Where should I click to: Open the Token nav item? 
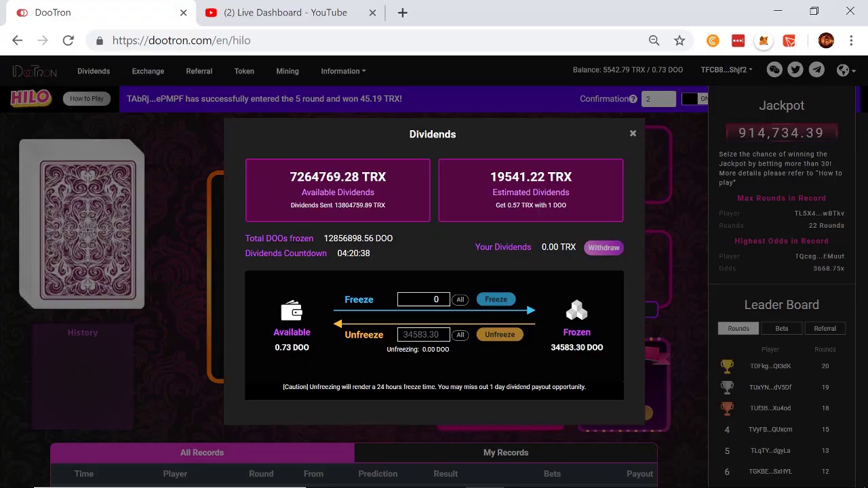[244, 71]
